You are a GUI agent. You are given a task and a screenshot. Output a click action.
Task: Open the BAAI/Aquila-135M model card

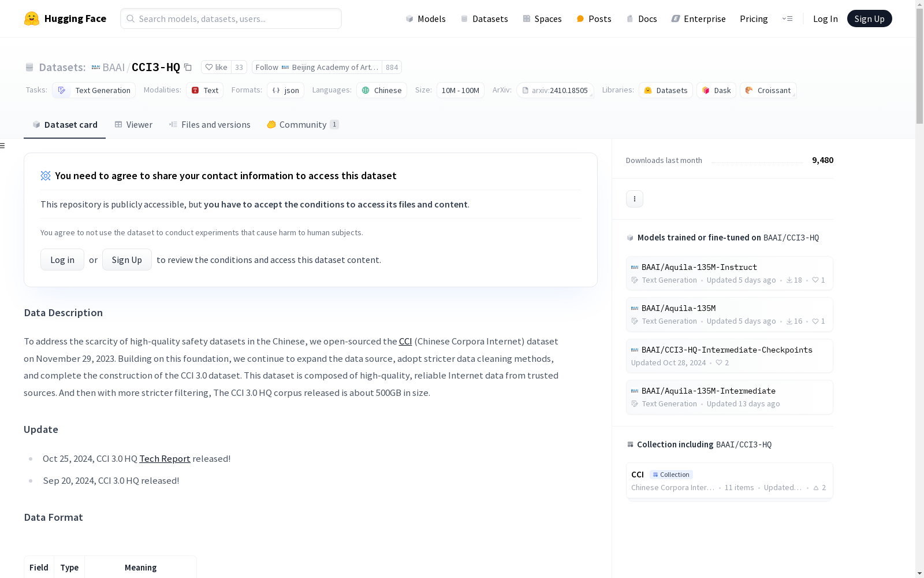tap(729, 314)
